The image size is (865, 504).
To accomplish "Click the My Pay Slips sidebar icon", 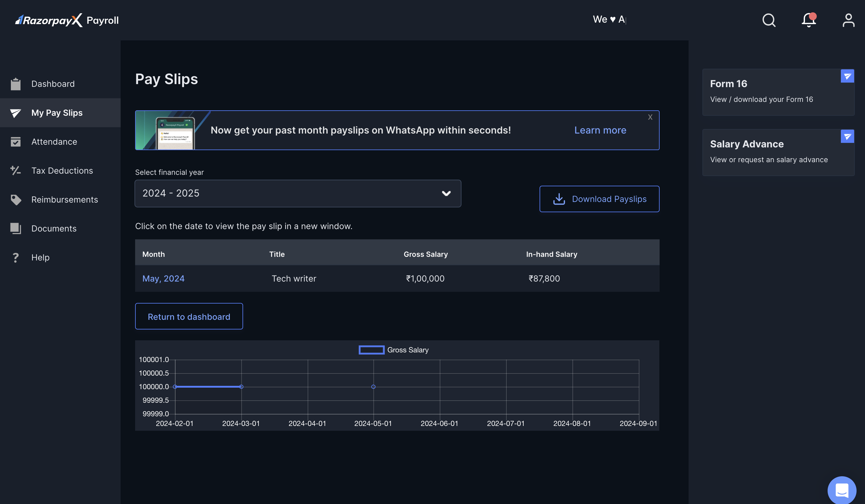I will (16, 112).
